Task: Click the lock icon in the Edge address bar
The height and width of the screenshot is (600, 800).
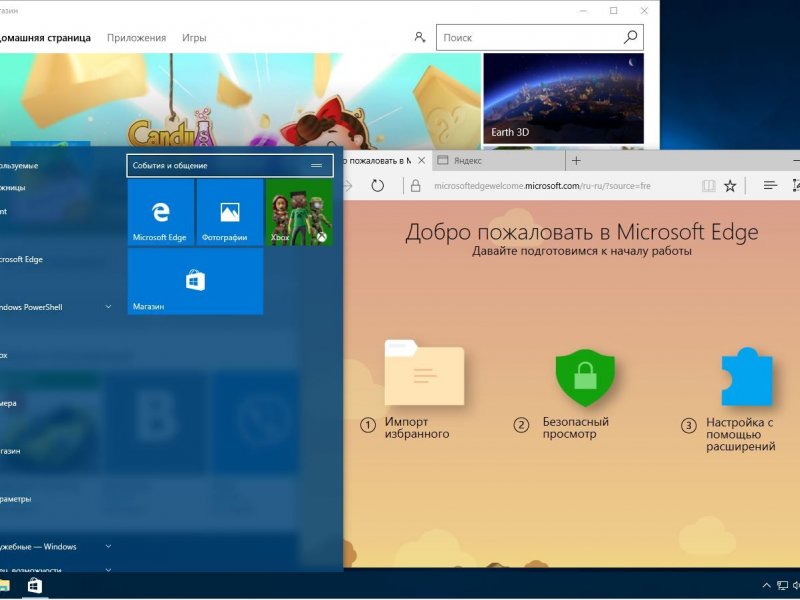Action: [x=416, y=186]
